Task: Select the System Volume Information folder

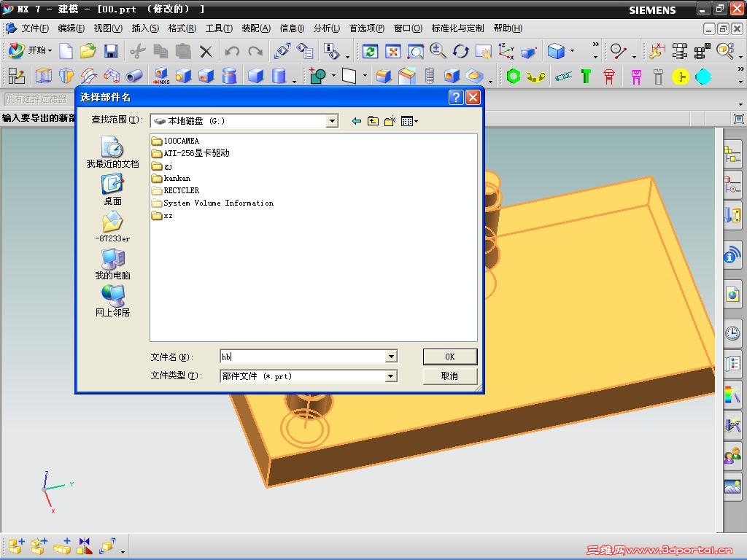Action: (x=212, y=203)
